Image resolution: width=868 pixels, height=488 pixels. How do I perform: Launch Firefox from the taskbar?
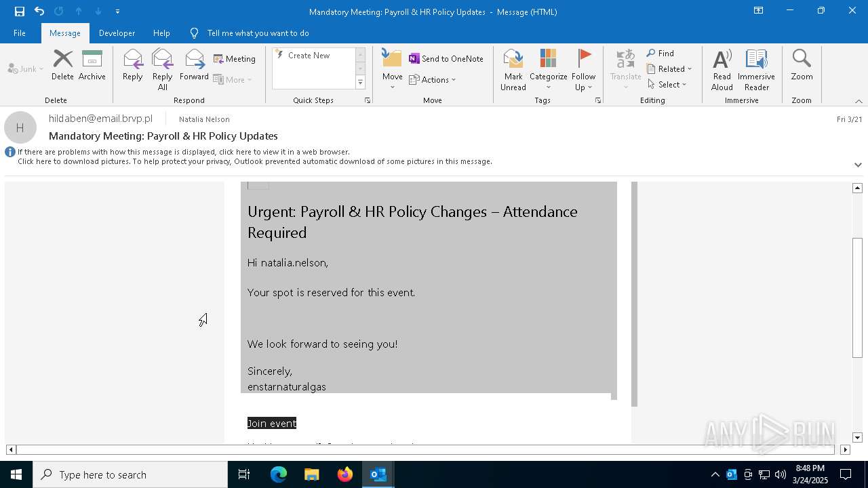point(344,474)
